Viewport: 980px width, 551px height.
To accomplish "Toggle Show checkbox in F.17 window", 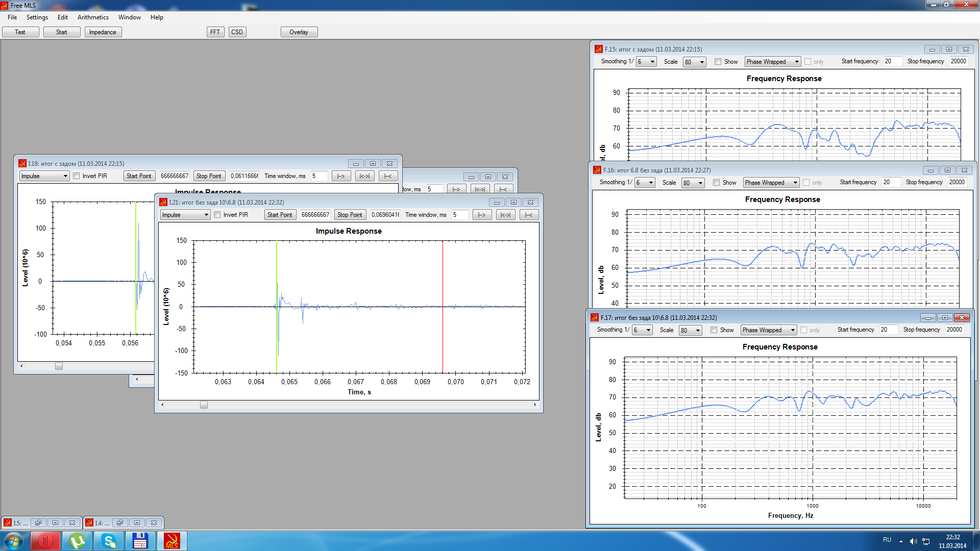I will click(x=714, y=330).
